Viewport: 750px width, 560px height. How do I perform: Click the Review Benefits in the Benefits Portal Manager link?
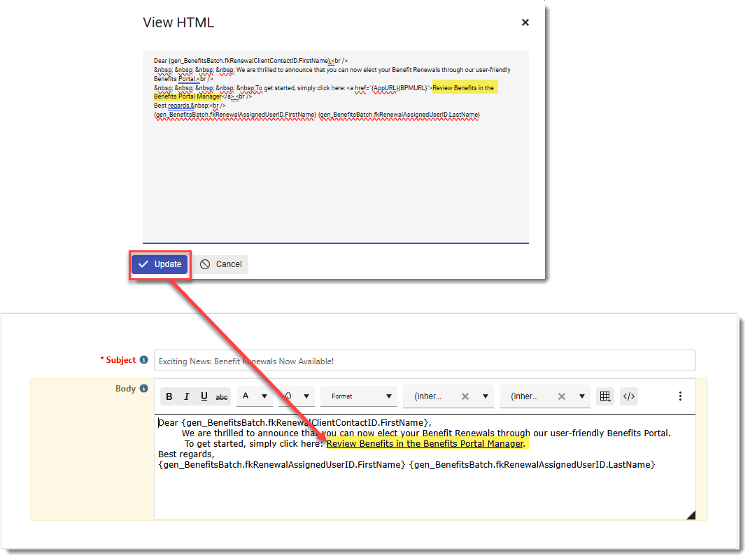point(424,443)
